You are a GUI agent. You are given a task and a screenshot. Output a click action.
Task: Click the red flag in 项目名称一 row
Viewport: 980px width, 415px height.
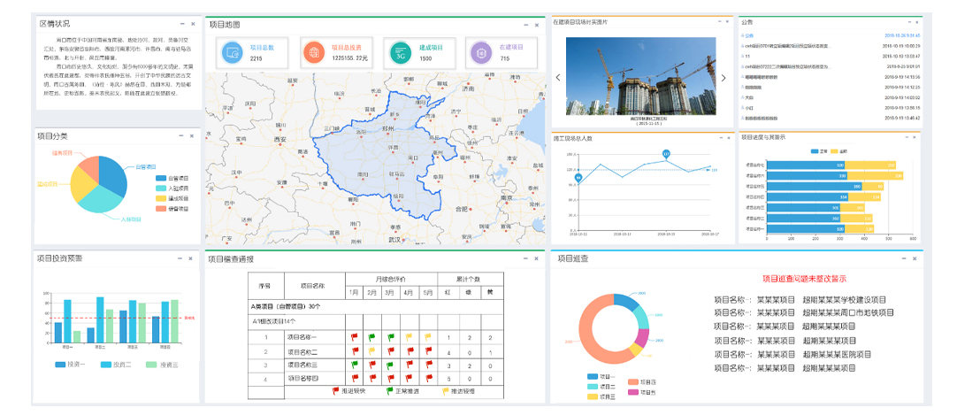tap(354, 337)
